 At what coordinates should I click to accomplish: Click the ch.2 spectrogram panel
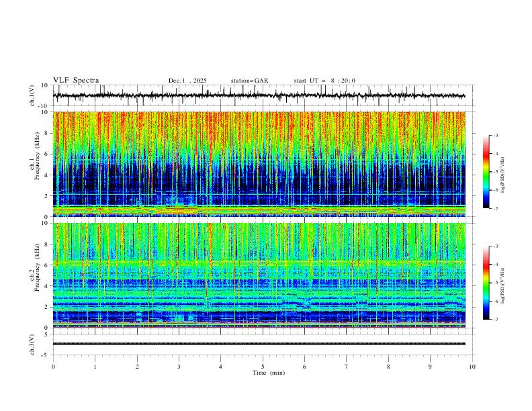click(259, 275)
